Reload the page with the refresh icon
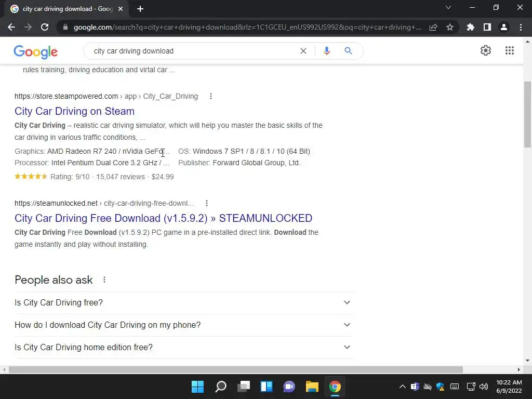This screenshot has height=399, width=532. [x=45, y=27]
